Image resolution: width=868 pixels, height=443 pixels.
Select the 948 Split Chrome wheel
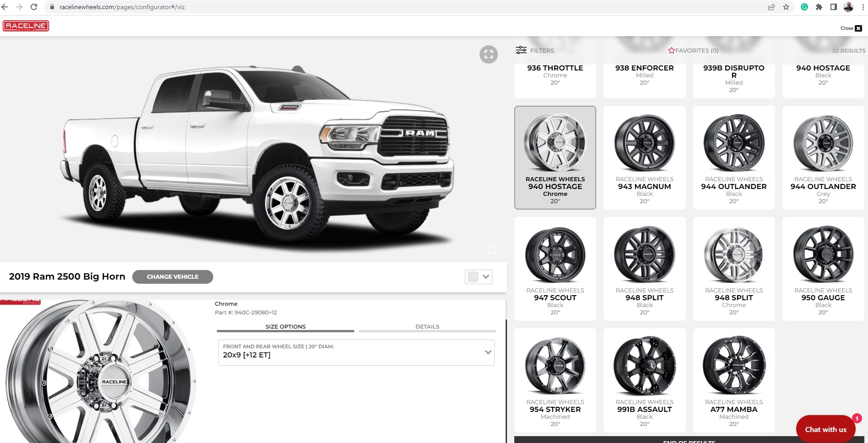point(734,269)
